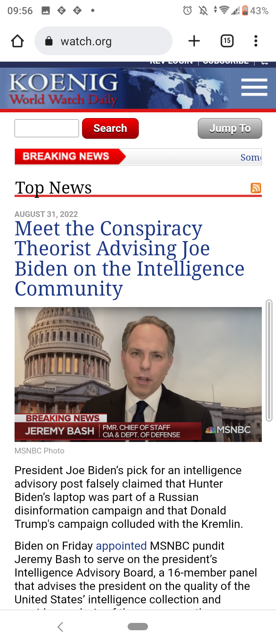Click the Koenig World Watch Daily logo

(x=64, y=89)
